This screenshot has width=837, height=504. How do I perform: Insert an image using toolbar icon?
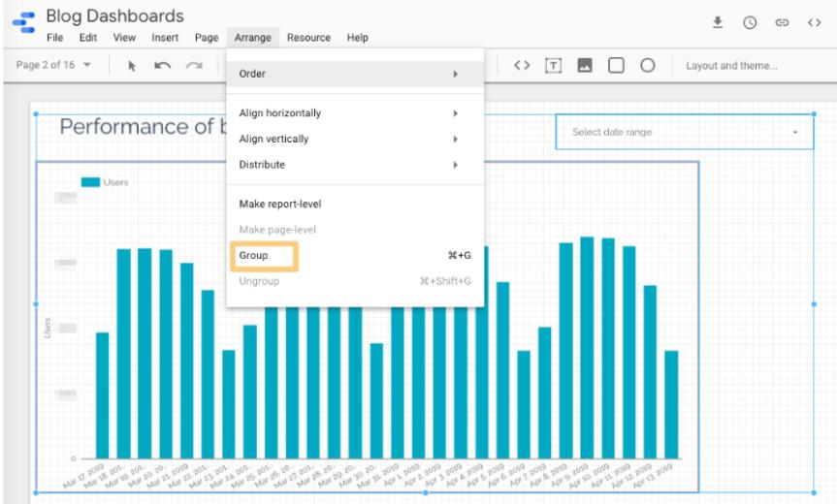[584, 66]
